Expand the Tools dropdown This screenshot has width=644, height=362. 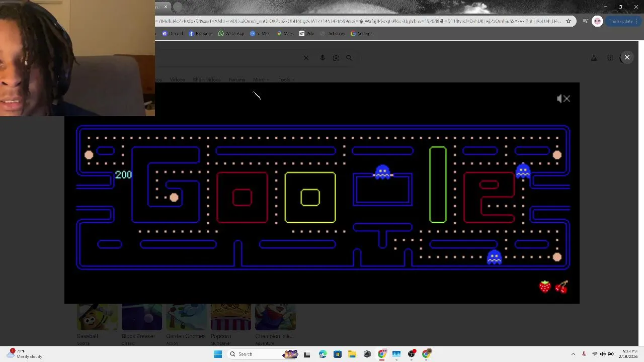(x=286, y=79)
